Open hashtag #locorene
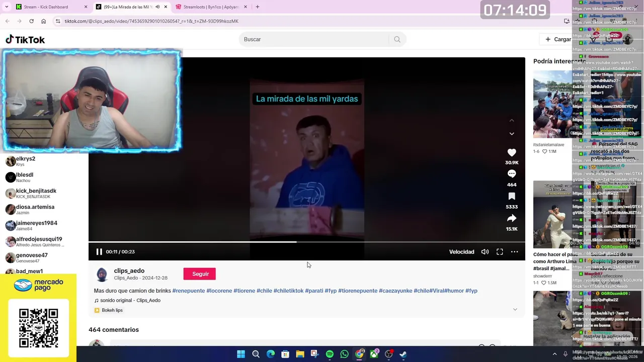This screenshot has width=644, height=362. 219,291
